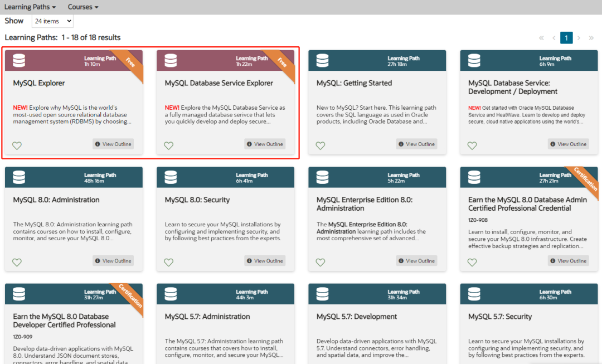Click database icon on MySQL 8.0: Administration card

(x=19, y=177)
